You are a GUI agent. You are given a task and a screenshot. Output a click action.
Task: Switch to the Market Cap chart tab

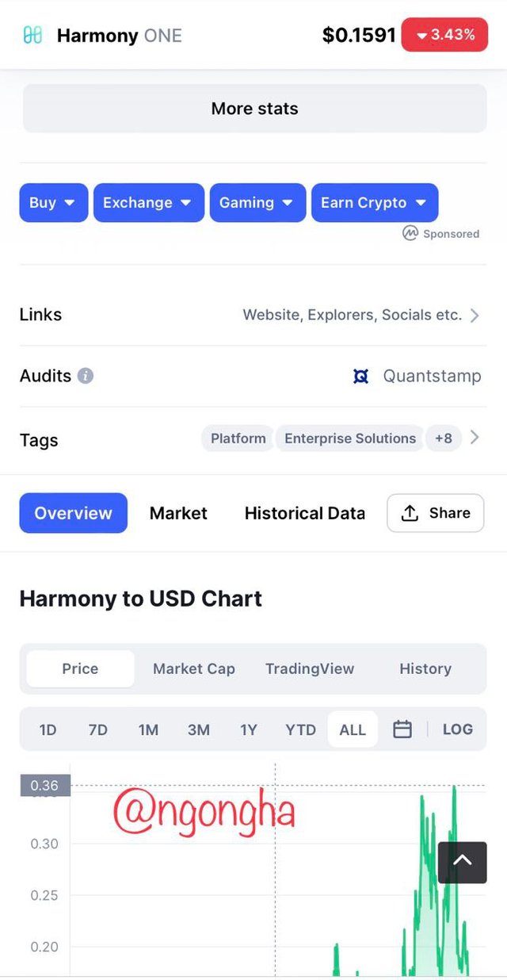click(194, 668)
